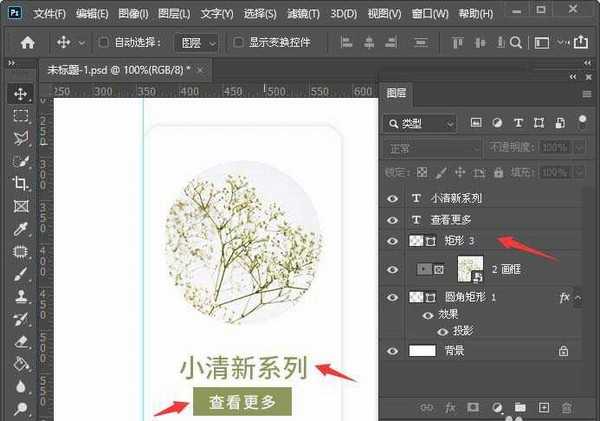
Task: Toggle visibility of the 背景 layer
Action: click(393, 351)
